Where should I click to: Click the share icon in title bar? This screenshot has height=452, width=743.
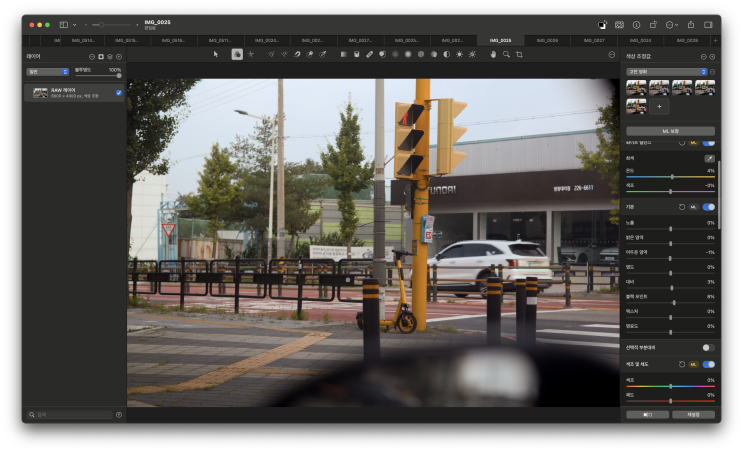(689, 24)
